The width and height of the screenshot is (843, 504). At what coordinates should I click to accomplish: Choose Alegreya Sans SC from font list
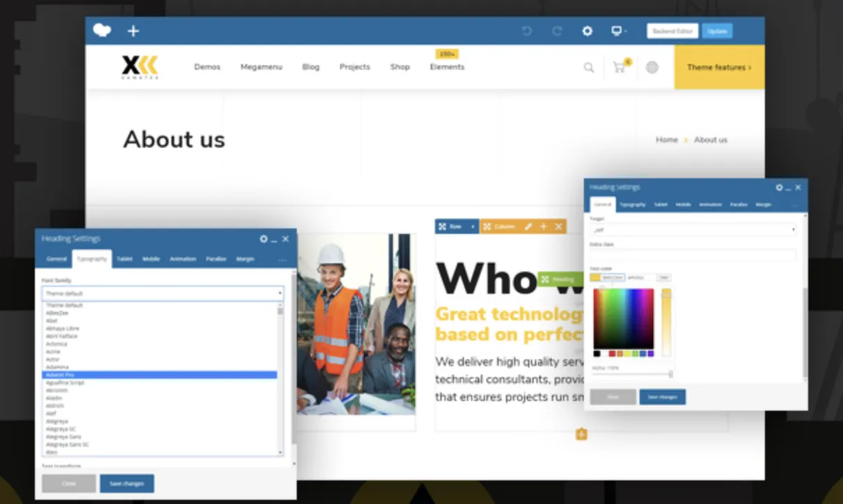click(x=160, y=444)
